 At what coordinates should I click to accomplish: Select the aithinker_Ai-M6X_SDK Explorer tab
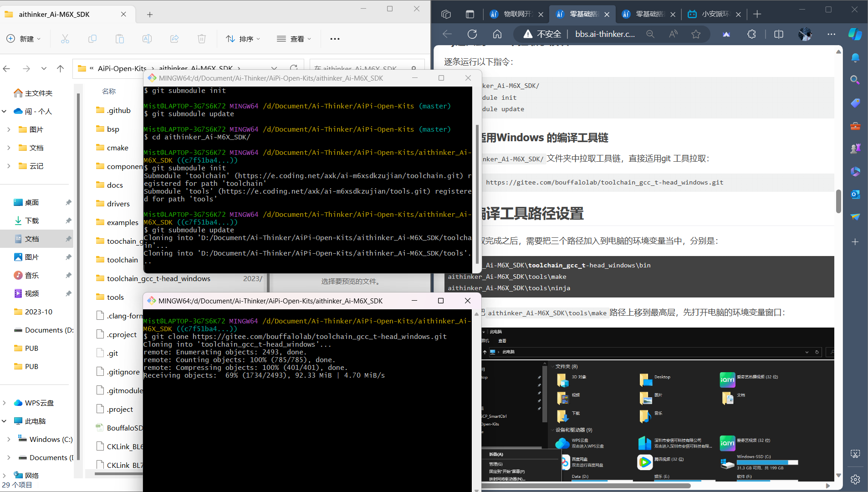pos(67,15)
